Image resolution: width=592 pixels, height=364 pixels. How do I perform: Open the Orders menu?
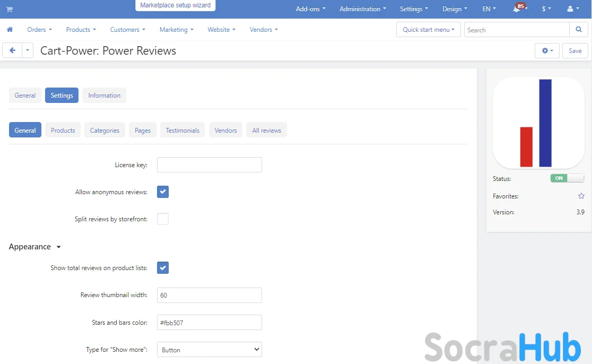pyautogui.click(x=39, y=30)
